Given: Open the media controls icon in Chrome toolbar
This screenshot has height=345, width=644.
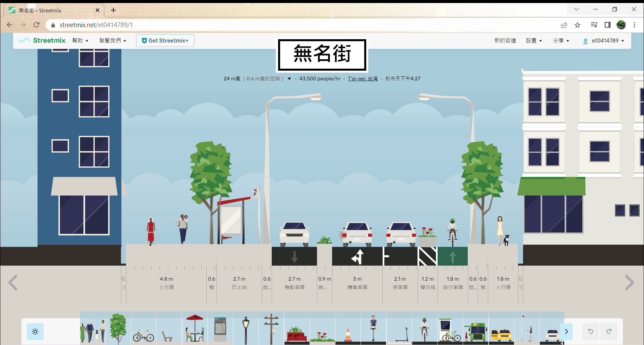Looking at the screenshot, I should pyautogui.click(x=594, y=25).
